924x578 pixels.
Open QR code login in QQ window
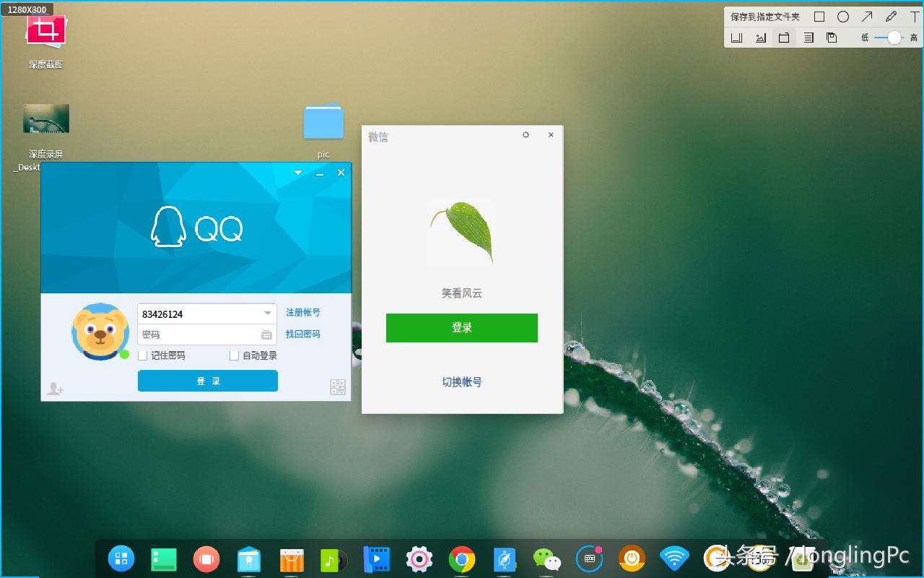(337, 387)
